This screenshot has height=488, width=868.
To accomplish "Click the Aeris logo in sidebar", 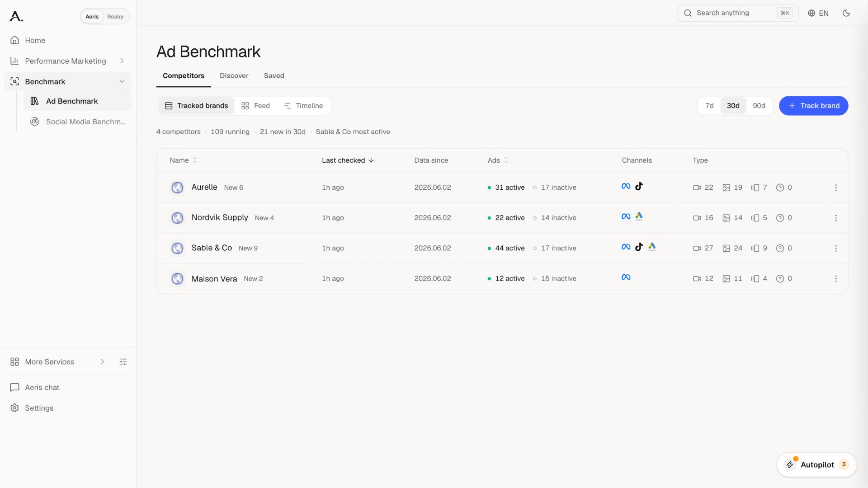I will pos(16,16).
